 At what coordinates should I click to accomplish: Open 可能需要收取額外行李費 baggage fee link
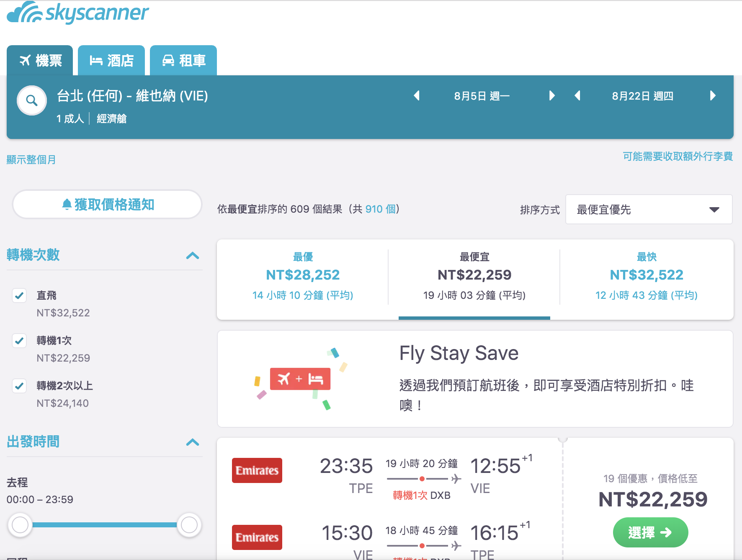(678, 157)
